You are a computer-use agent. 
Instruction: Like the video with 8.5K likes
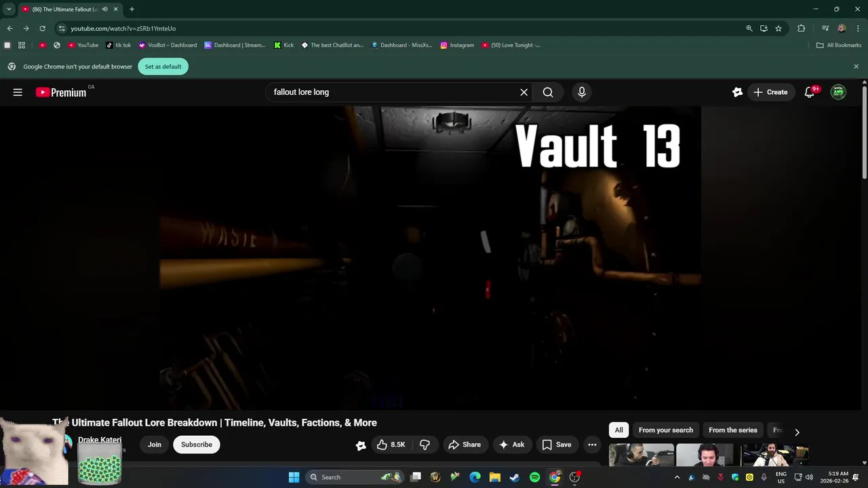click(391, 445)
